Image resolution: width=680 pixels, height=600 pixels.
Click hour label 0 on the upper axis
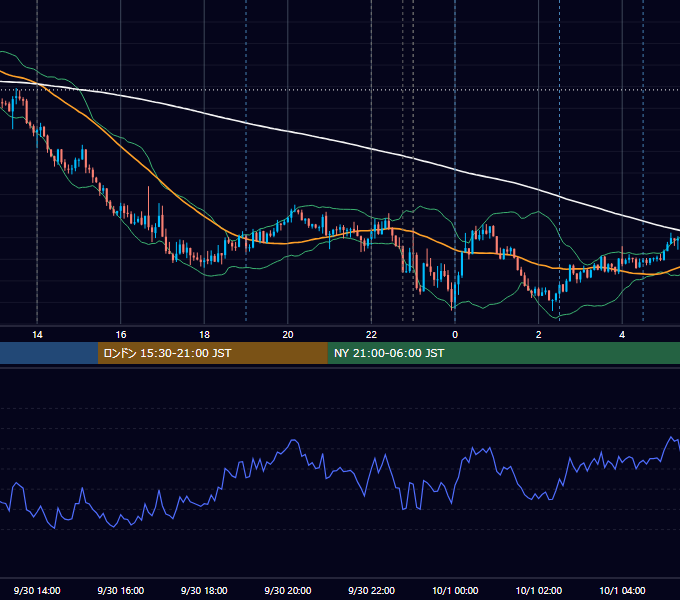tap(455, 335)
